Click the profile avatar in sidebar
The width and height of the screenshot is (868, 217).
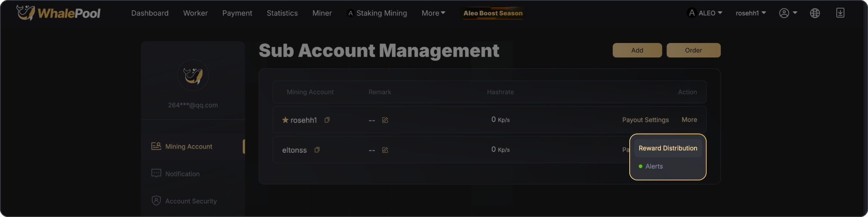click(193, 75)
